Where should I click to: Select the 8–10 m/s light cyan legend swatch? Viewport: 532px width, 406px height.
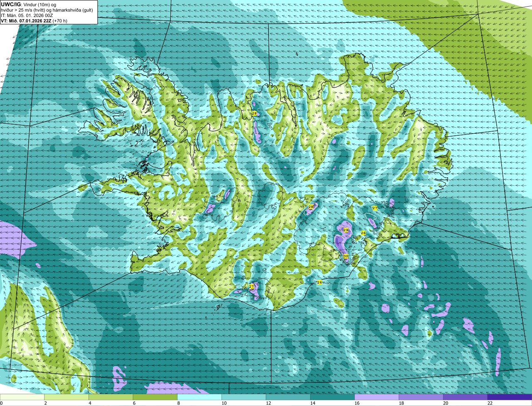(199, 397)
